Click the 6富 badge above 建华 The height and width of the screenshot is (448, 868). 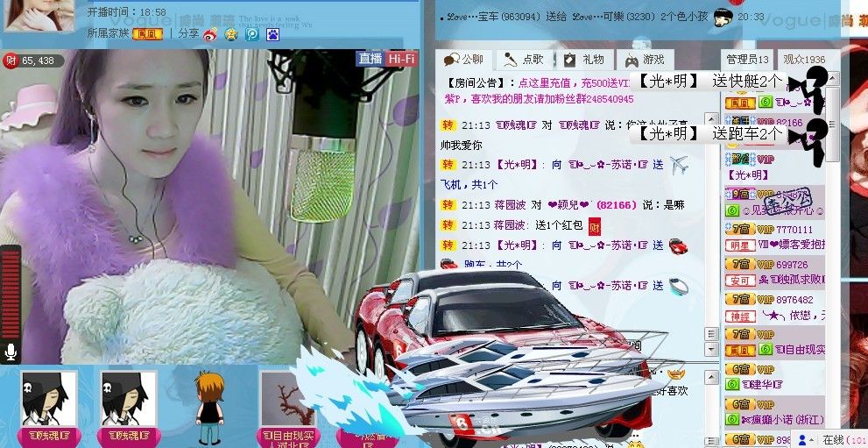740,369
